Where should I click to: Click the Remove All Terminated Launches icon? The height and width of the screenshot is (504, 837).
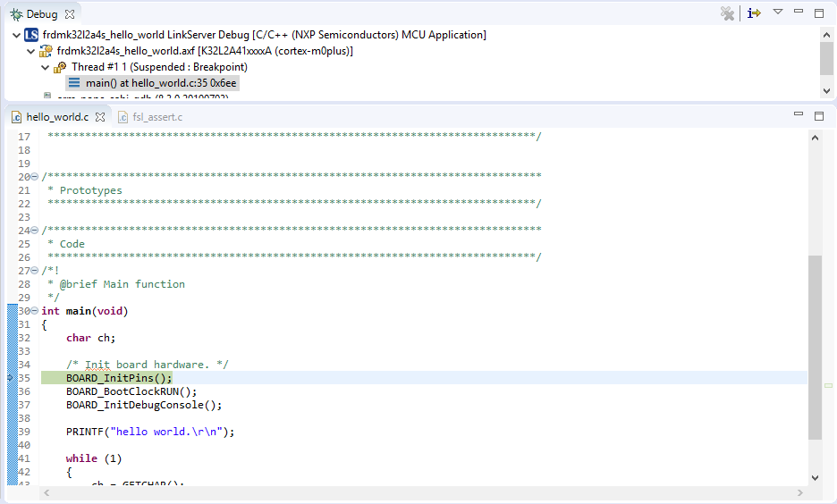pyautogui.click(x=728, y=13)
